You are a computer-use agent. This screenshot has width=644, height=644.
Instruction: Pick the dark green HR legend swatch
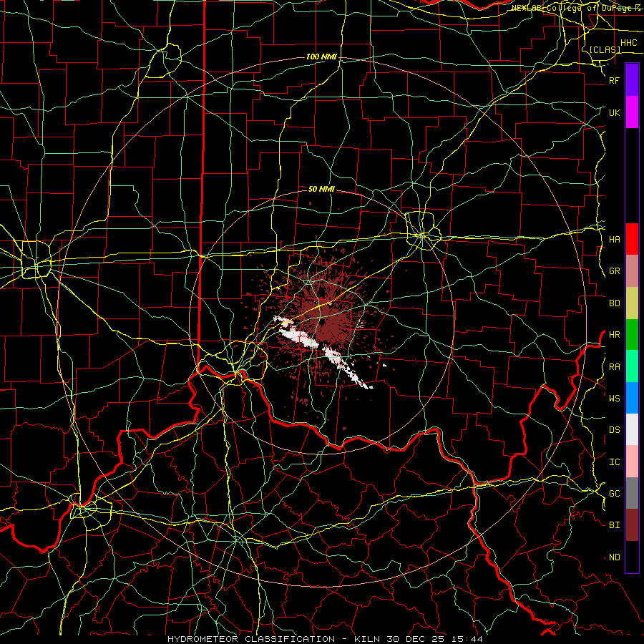pyautogui.click(x=632, y=335)
